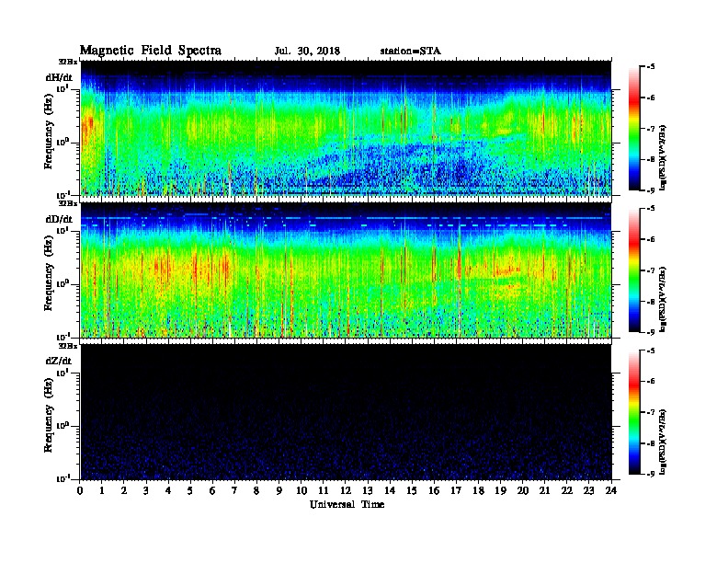Click hour '18' on the time axis
Image resolution: width=728 pixels, height=563 pixels.
tap(478, 490)
